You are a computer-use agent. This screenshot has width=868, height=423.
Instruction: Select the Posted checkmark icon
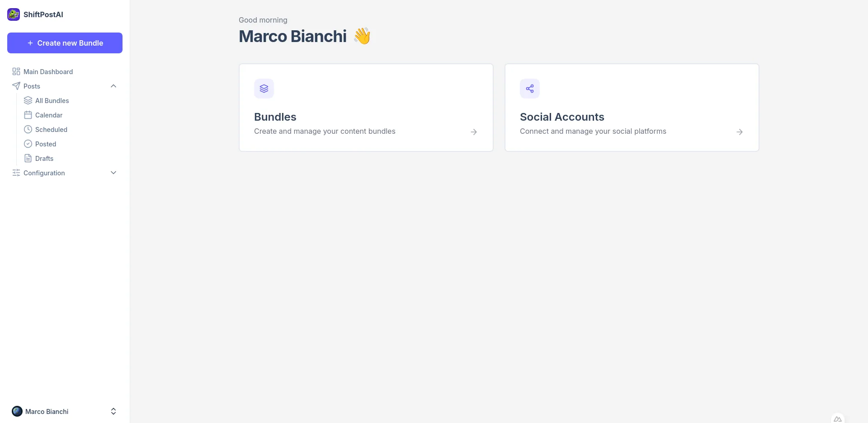pyautogui.click(x=28, y=144)
